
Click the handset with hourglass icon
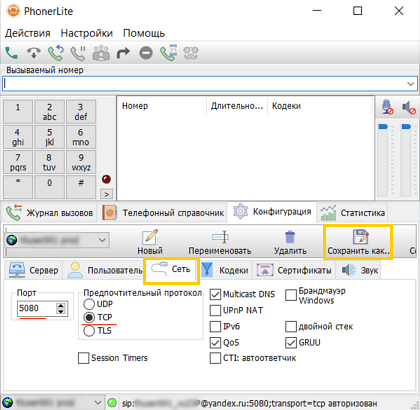pos(168,53)
